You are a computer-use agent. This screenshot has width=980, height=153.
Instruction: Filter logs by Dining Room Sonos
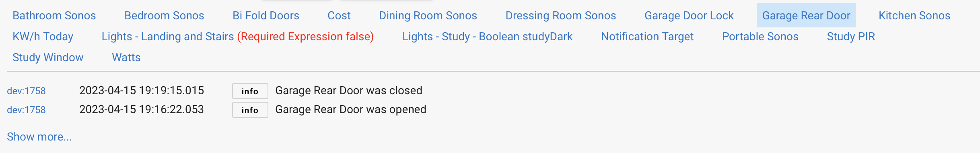click(x=428, y=16)
